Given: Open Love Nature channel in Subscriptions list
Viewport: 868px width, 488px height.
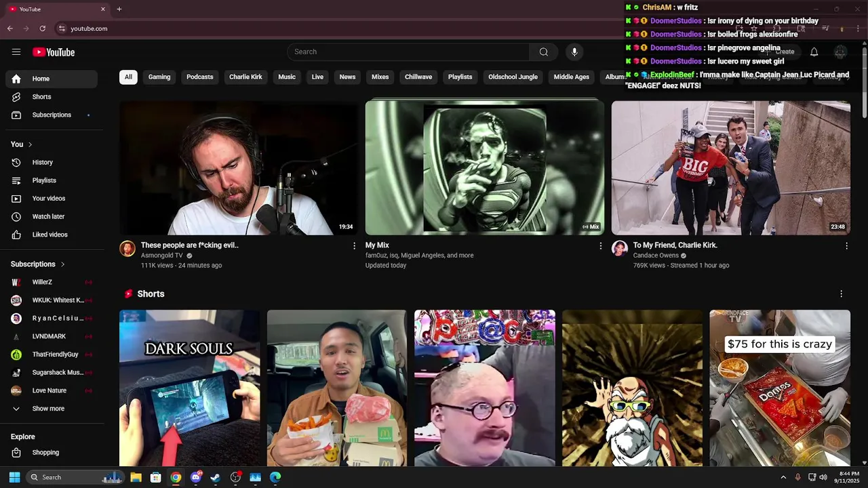Looking at the screenshot, I should pyautogui.click(x=52, y=390).
